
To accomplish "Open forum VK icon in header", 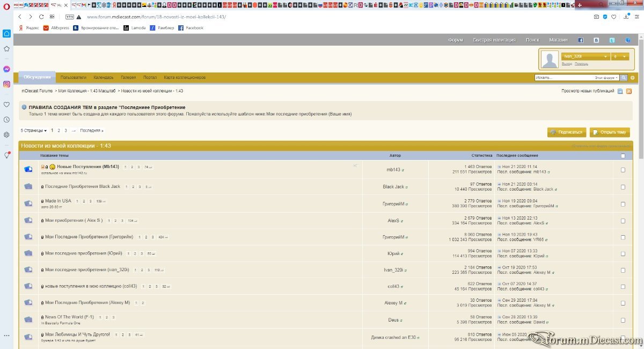I will click(596, 40).
